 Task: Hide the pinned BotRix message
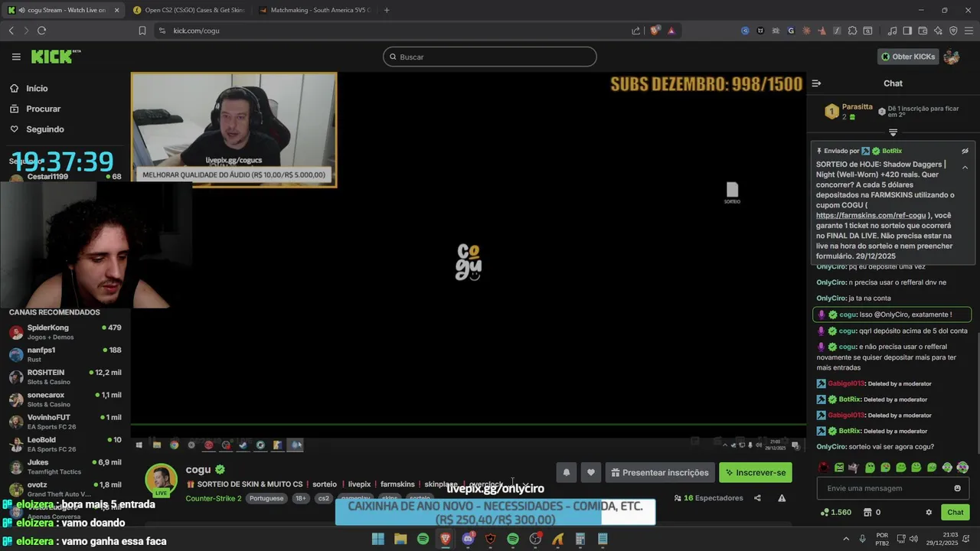point(965,151)
